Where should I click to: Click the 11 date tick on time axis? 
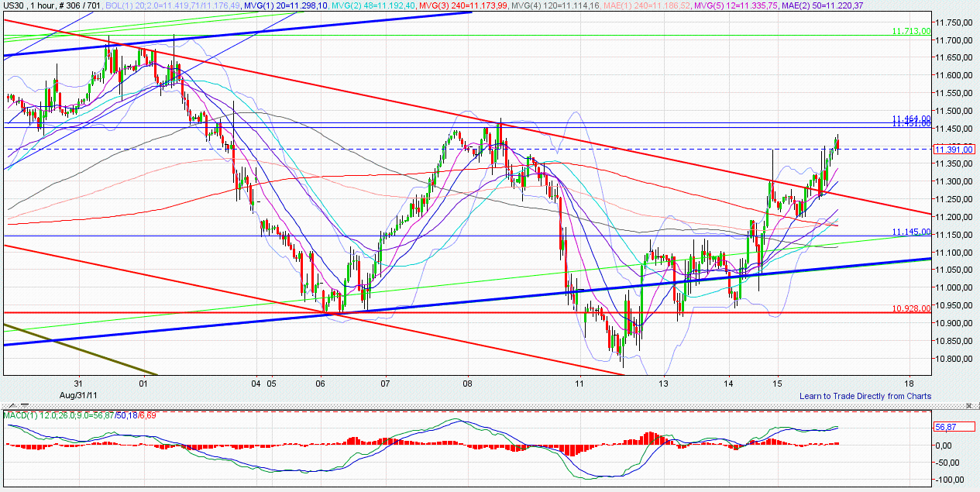click(579, 384)
